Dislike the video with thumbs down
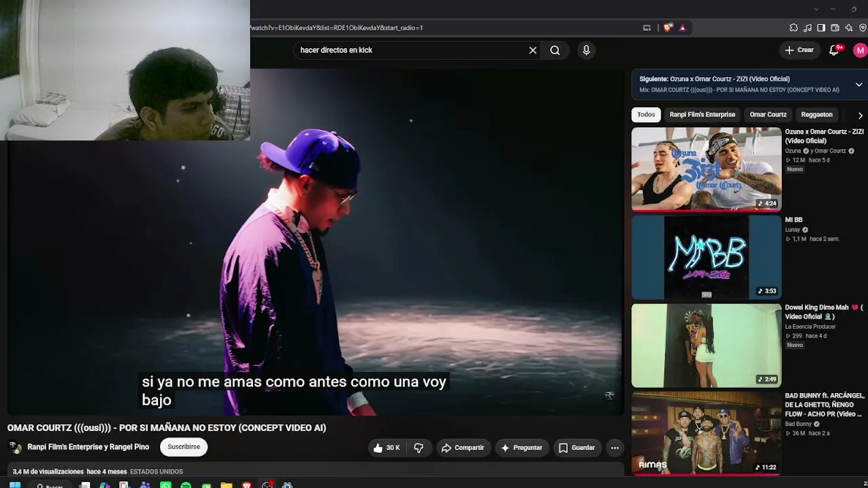The height and width of the screenshot is (488, 868). pyautogui.click(x=418, y=447)
